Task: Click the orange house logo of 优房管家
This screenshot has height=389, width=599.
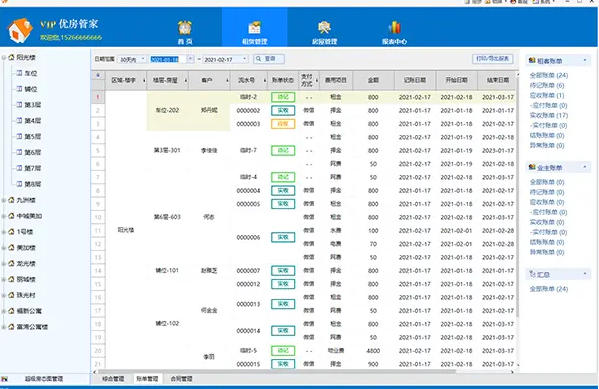Action: point(20,31)
